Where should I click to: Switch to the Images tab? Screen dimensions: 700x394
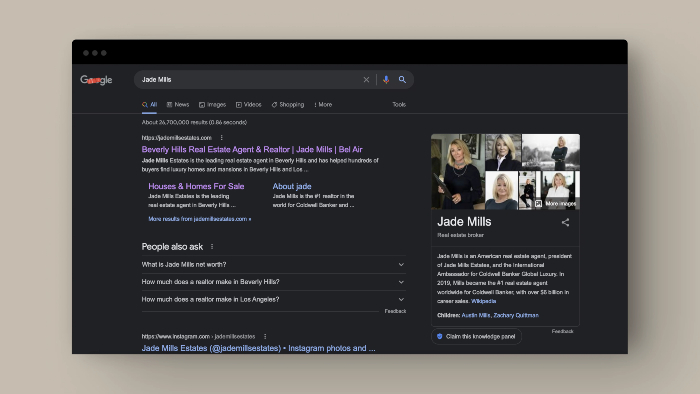click(212, 104)
